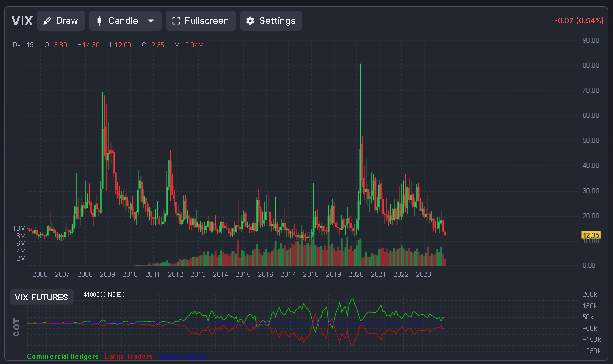Click the candlestick icon beside Candle
Image resolution: width=613 pixels, height=364 pixels.
point(99,21)
